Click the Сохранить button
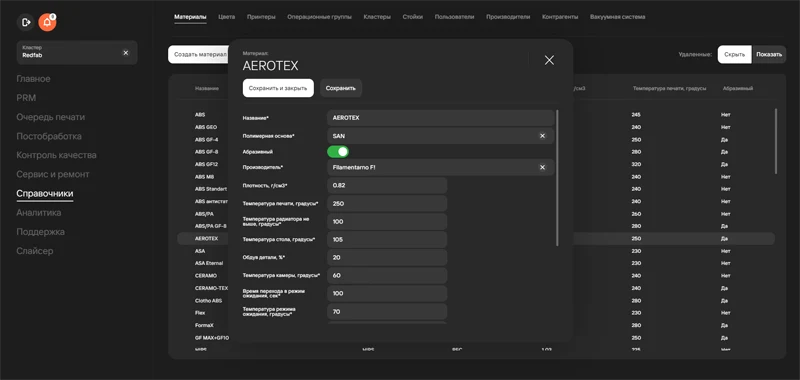This screenshot has height=380, width=800. (341, 88)
